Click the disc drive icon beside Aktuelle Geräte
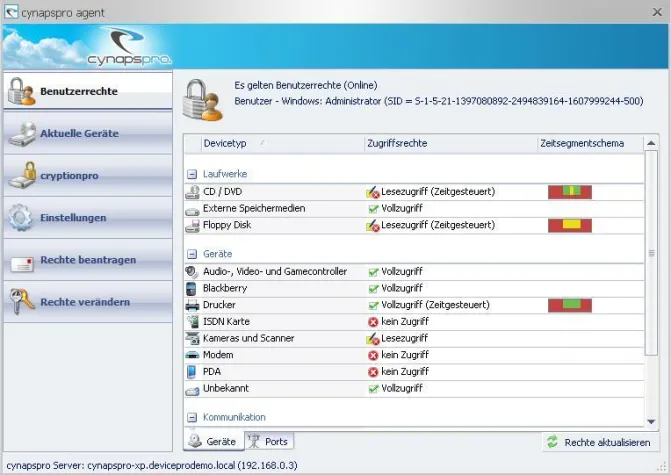 pyautogui.click(x=22, y=134)
